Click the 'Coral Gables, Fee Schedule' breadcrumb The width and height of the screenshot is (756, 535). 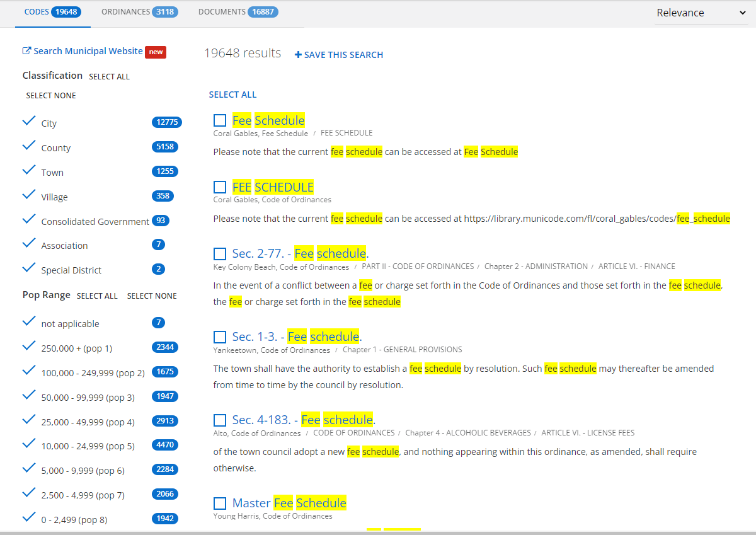[x=261, y=133]
